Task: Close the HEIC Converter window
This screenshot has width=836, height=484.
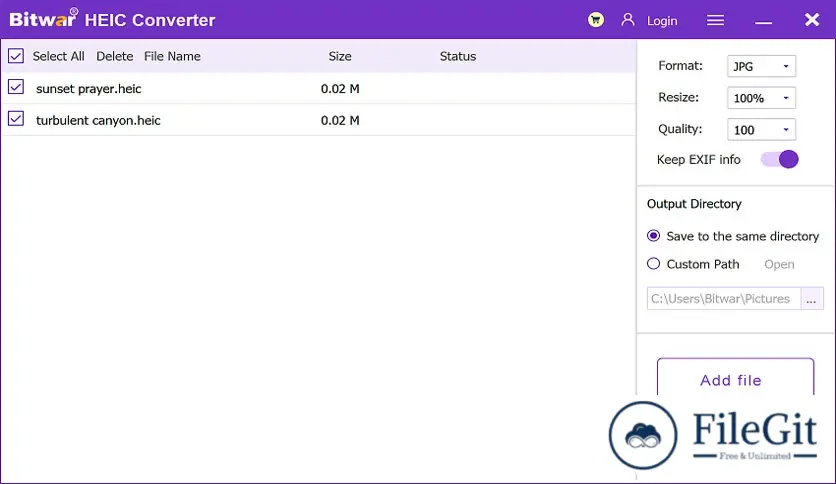Action: point(811,20)
